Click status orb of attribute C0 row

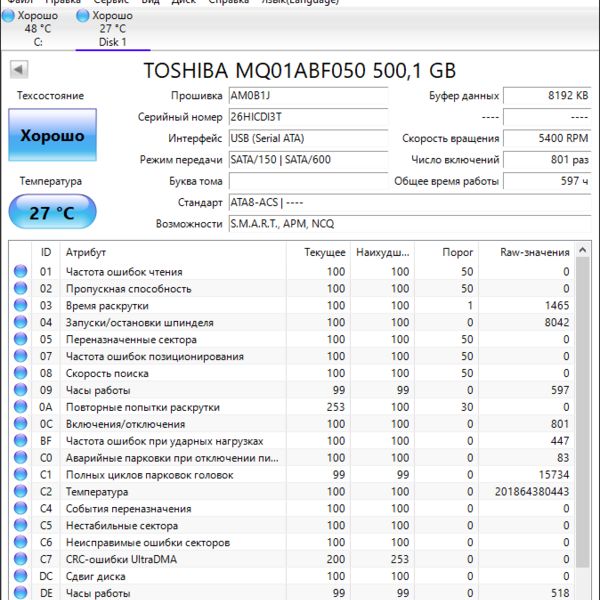point(21,457)
